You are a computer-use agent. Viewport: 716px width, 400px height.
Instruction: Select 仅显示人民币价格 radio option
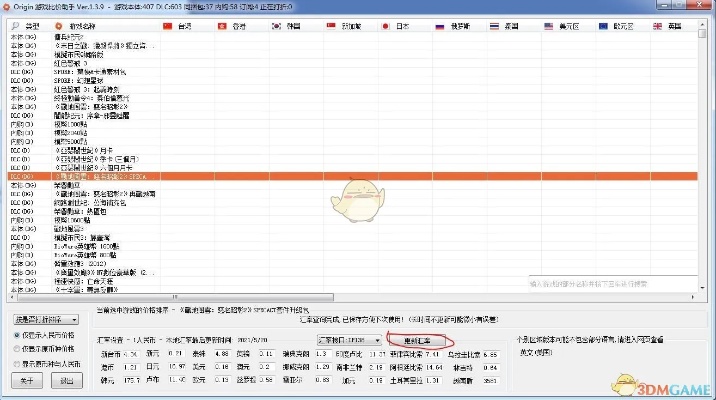pyautogui.click(x=44, y=335)
